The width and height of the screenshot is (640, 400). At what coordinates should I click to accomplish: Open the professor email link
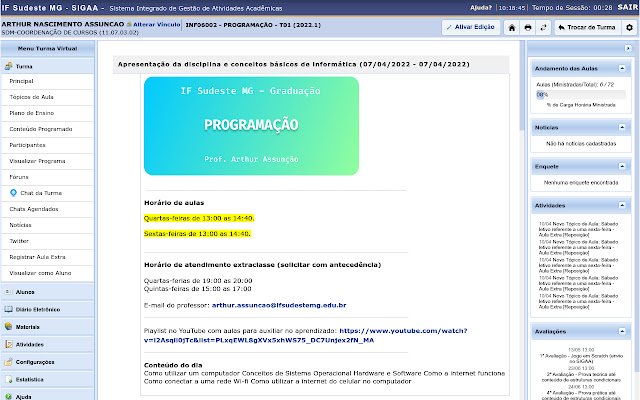click(x=279, y=305)
